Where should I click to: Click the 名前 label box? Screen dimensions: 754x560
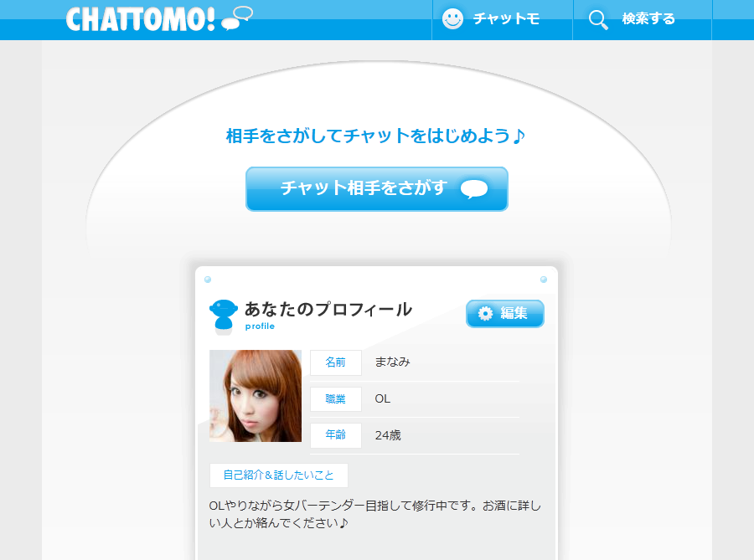(336, 362)
